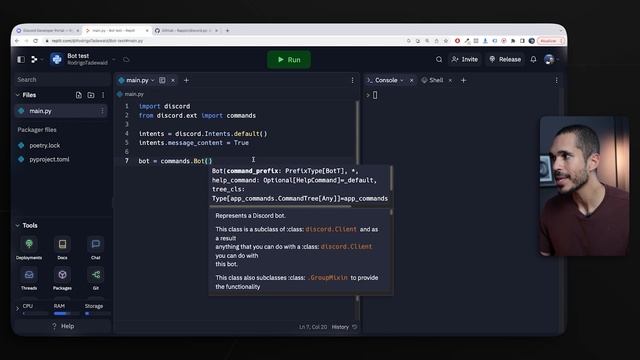
Task: Open the Deployments tool
Action: 29,248
